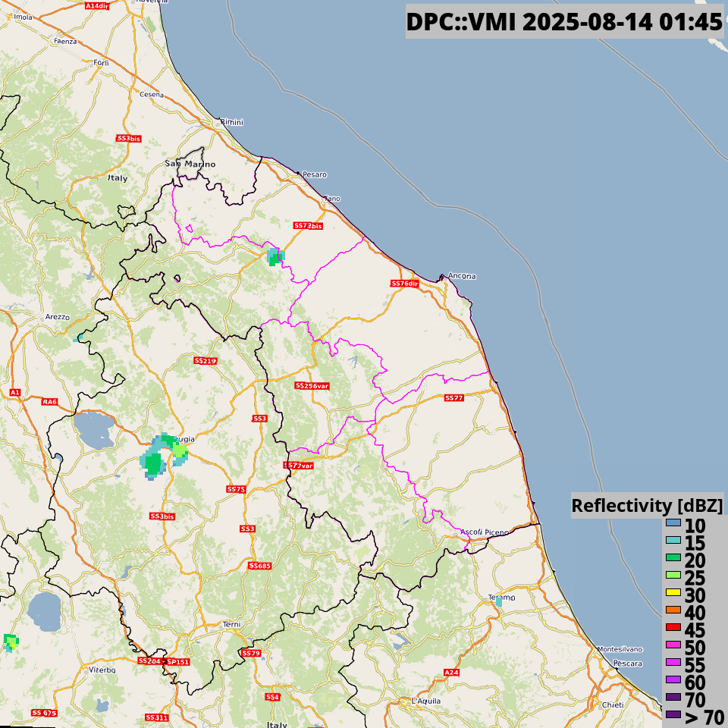
Task: Click the SS77var road shield
Action: pos(299,465)
